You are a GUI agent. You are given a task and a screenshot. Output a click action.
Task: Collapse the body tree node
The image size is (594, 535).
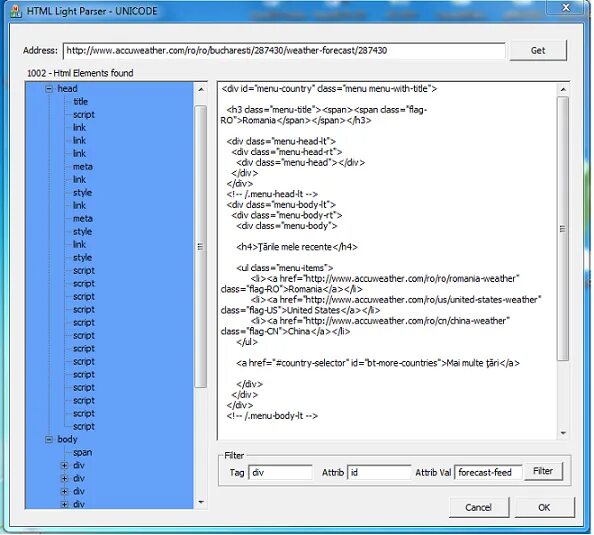(x=49, y=440)
